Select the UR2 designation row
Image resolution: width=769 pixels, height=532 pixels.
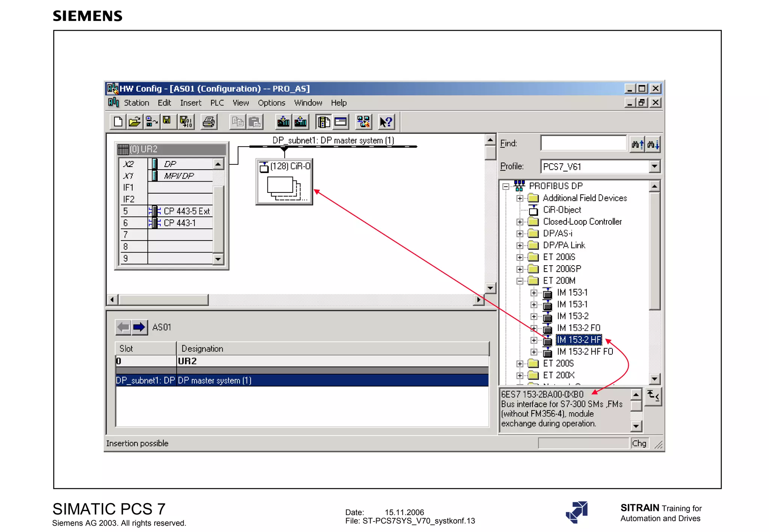[302, 361]
